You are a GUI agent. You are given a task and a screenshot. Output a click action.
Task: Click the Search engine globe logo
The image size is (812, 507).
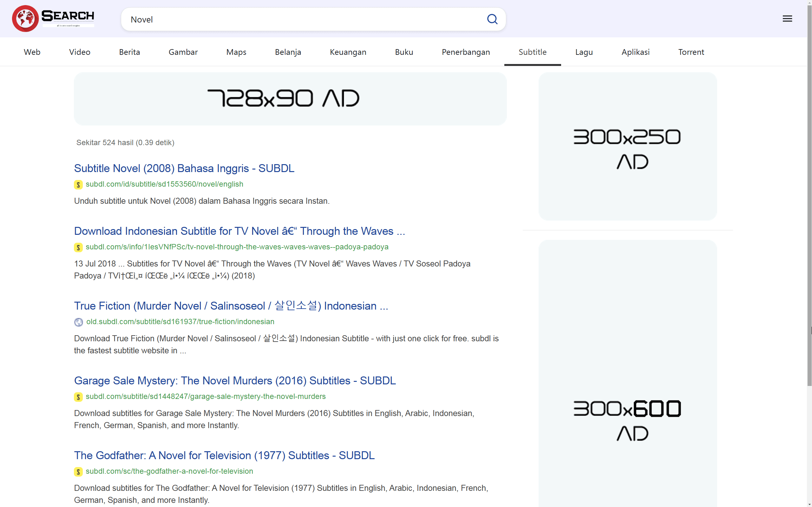[x=25, y=18]
